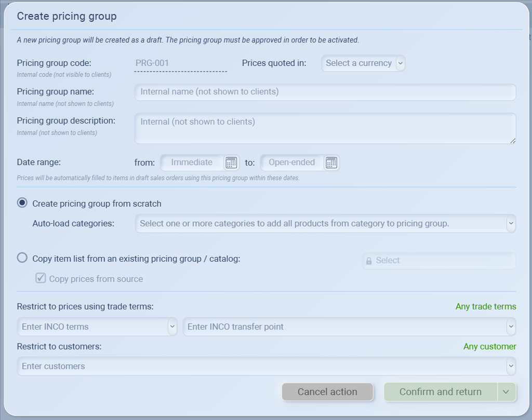Click the 'Immediate' from-date field
The image size is (532, 420).
[x=192, y=162]
